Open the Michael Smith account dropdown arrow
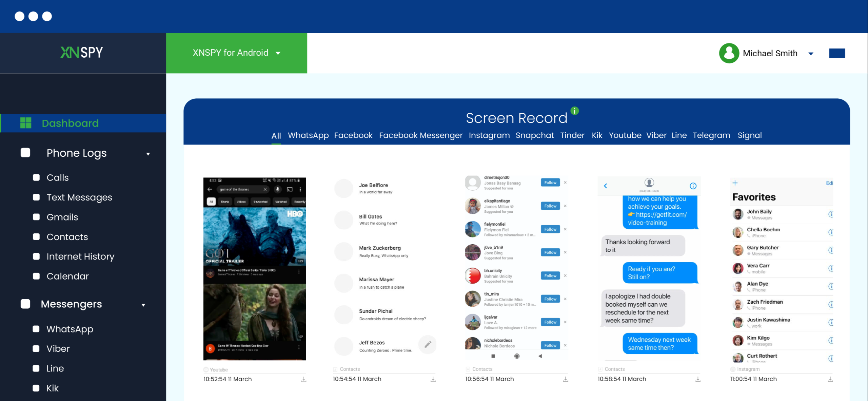This screenshot has width=868, height=401. [x=811, y=54]
